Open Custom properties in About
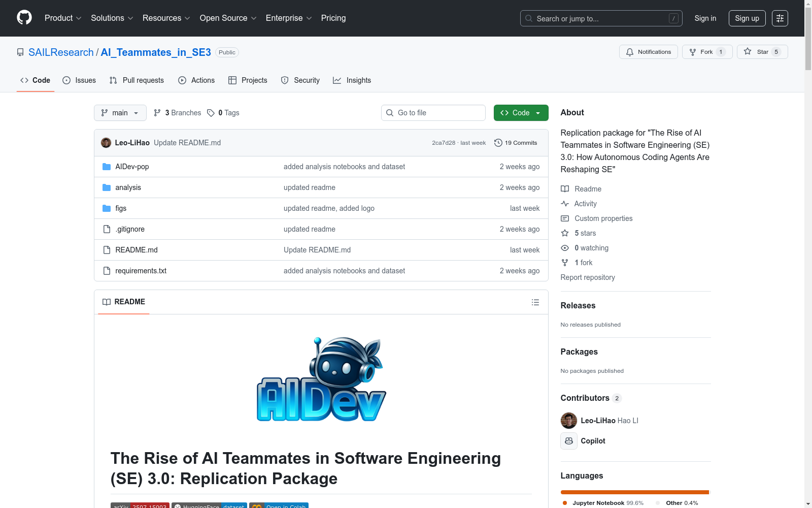Image resolution: width=812 pixels, height=508 pixels. 597,218
